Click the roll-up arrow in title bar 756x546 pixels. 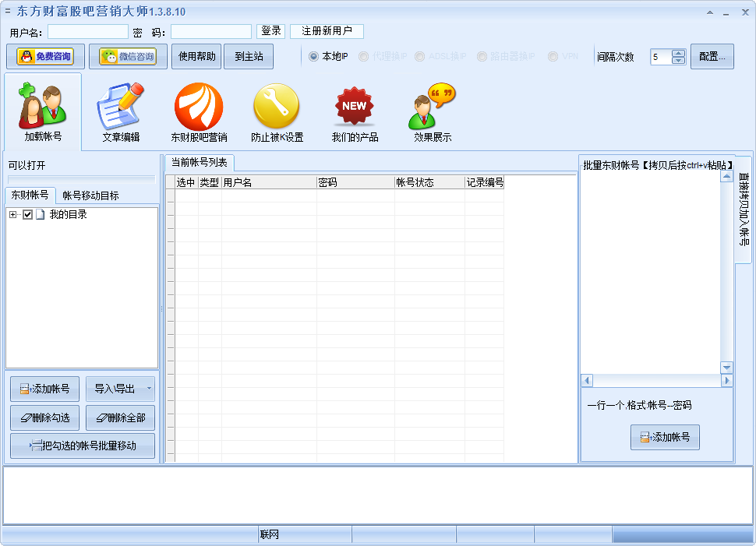tap(710, 12)
